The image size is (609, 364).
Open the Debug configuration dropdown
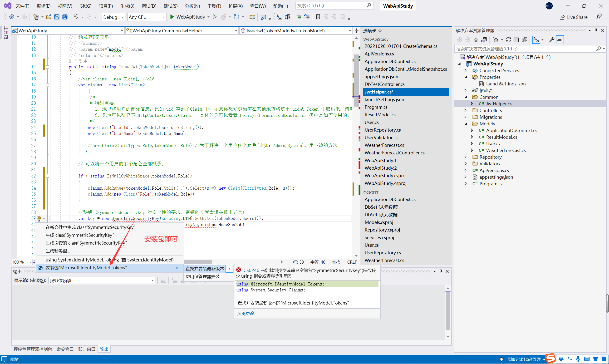[113, 17]
